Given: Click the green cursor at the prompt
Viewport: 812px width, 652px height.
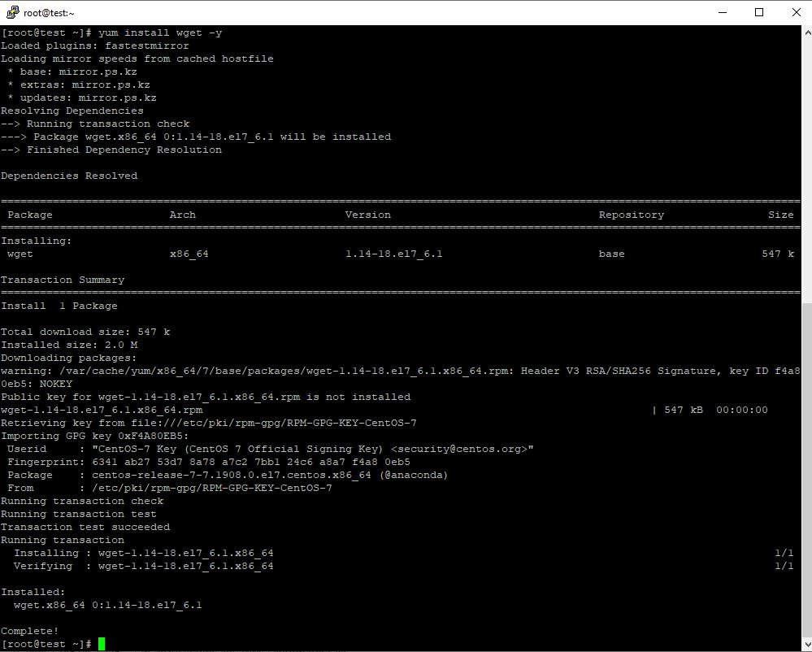Looking at the screenshot, I should [102, 644].
